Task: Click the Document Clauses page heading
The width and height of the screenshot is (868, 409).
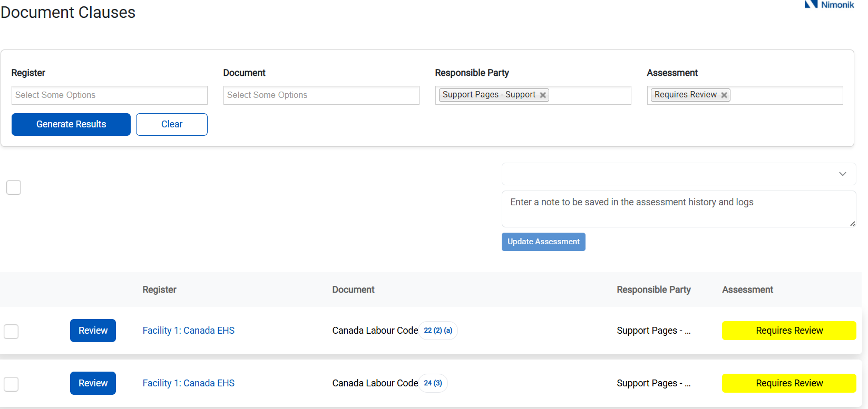Action: 68,12
